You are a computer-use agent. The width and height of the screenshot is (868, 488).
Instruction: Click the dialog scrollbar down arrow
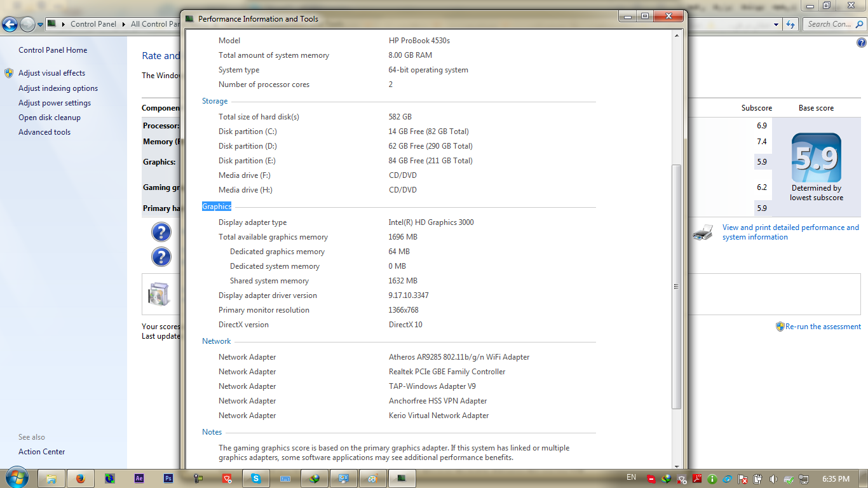point(677,466)
